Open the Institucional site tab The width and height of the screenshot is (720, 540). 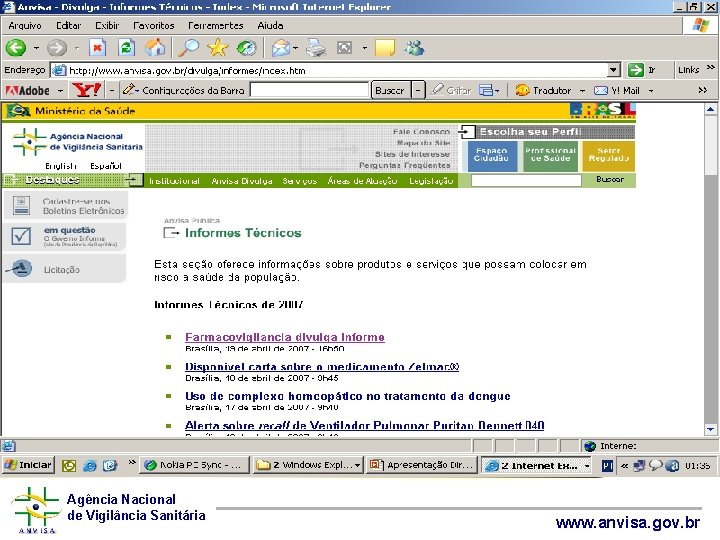click(174, 181)
